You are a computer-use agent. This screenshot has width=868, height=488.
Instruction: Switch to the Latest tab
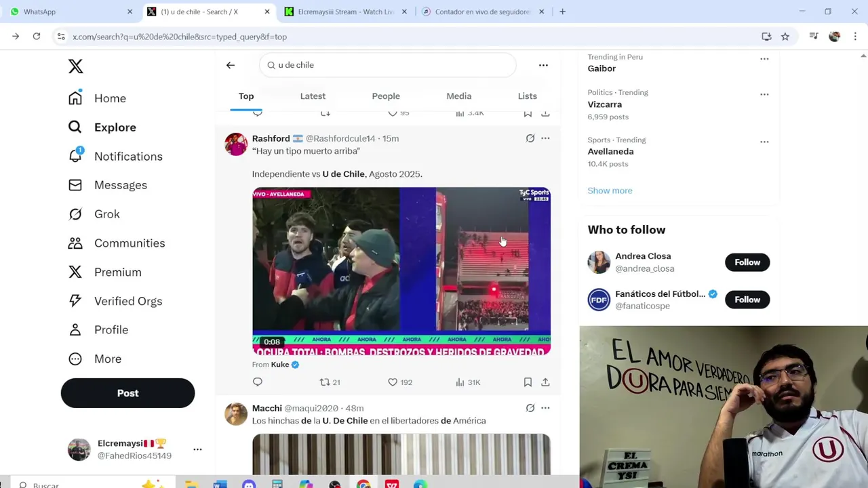pyautogui.click(x=313, y=96)
